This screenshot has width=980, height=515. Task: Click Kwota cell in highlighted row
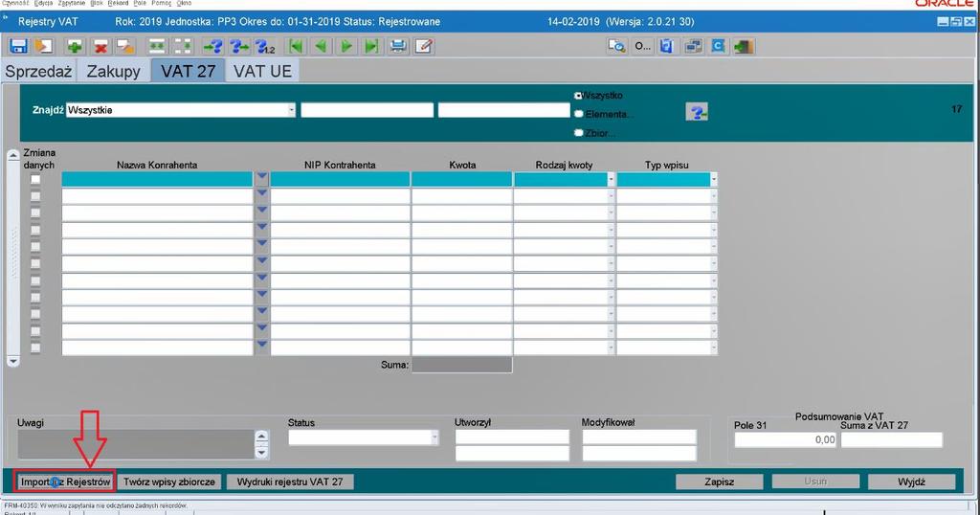tap(462, 179)
